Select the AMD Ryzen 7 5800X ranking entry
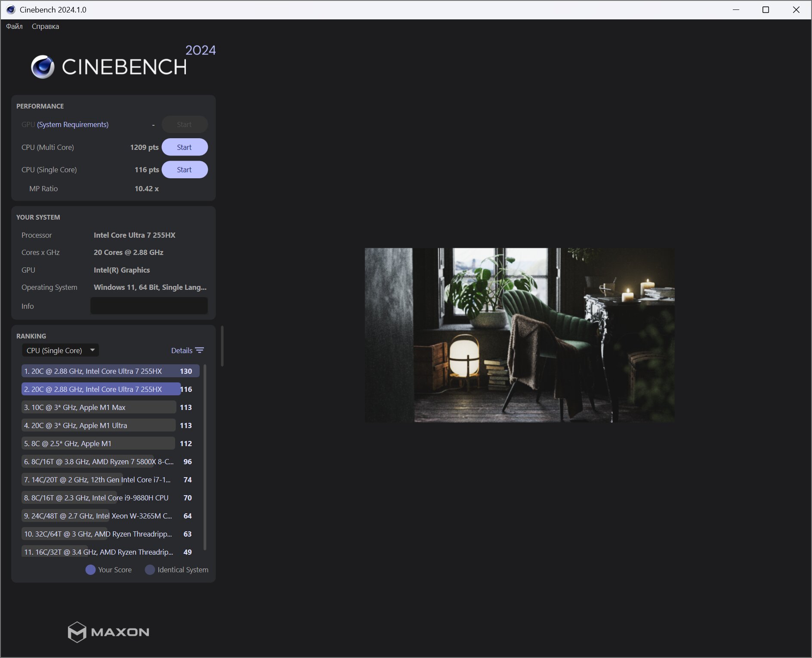 coord(99,462)
